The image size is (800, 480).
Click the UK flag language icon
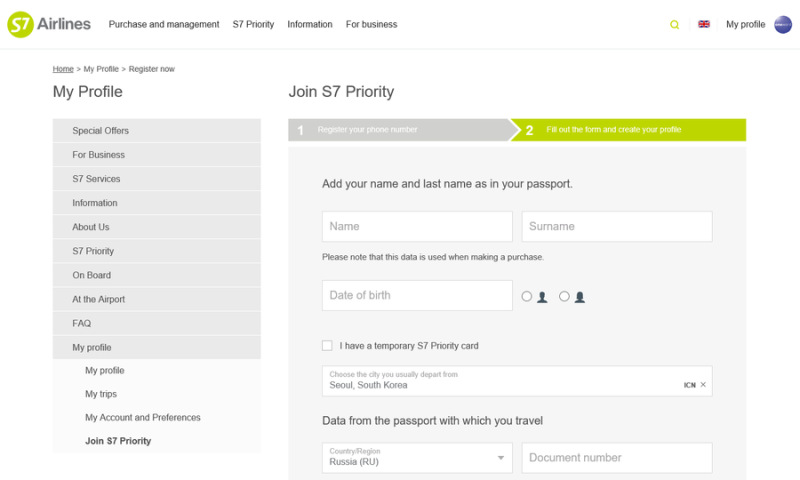704,24
